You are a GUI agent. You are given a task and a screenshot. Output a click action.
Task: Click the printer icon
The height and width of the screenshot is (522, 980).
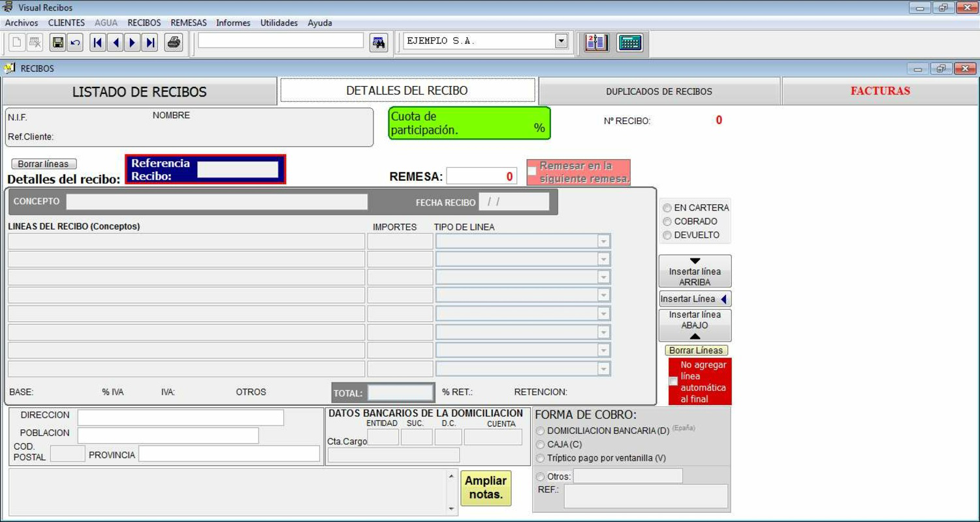(x=174, y=43)
